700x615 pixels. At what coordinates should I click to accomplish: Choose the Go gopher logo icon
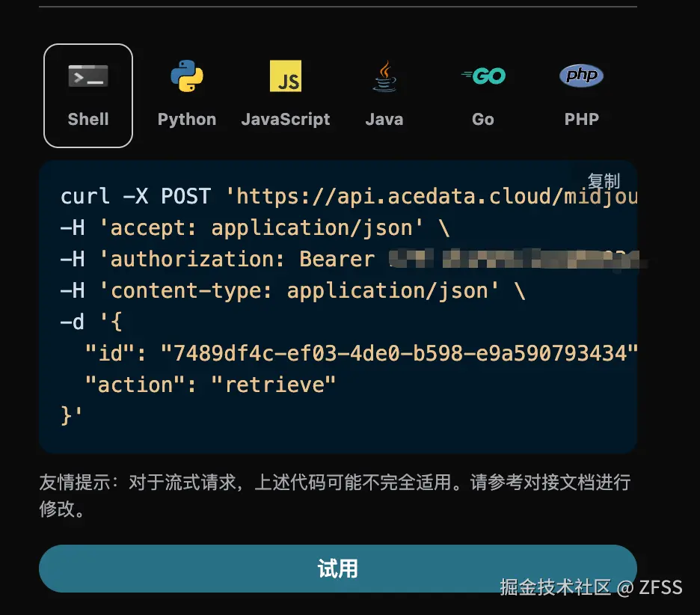tap(483, 76)
